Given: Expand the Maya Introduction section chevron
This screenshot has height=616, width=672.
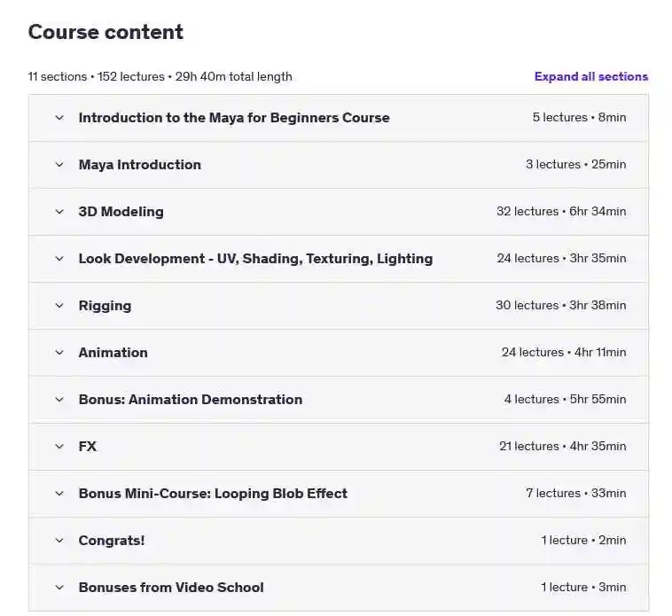Looking at the screenshot, I should click(59, 165).
